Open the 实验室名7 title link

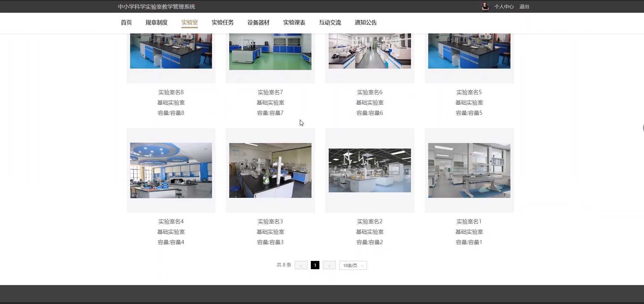click(x=270, y=92)
